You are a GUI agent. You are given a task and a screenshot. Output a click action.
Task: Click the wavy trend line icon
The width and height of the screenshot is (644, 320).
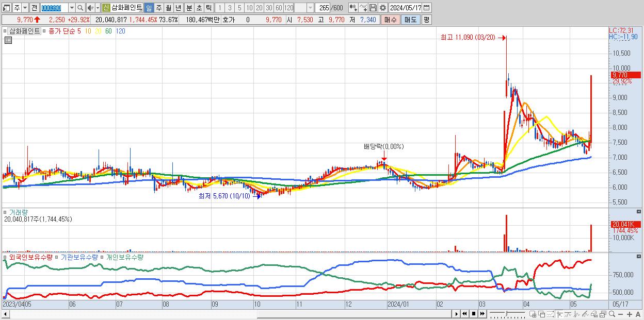(x=568, y=314)
